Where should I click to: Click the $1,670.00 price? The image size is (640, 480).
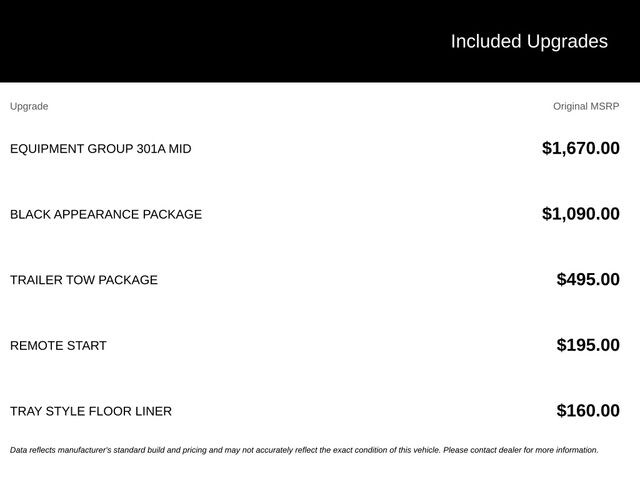click(x=580, y=148)
